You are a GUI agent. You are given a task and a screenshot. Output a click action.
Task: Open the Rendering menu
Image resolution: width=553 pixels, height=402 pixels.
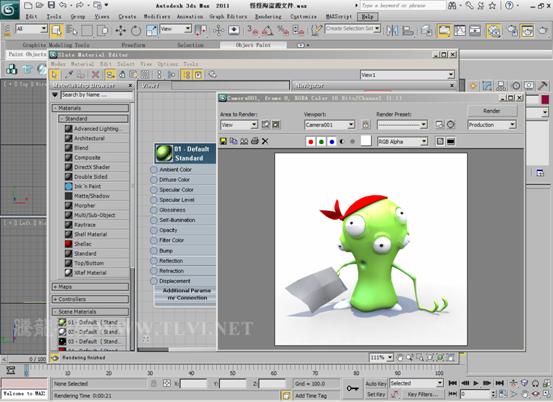[268, 17]
